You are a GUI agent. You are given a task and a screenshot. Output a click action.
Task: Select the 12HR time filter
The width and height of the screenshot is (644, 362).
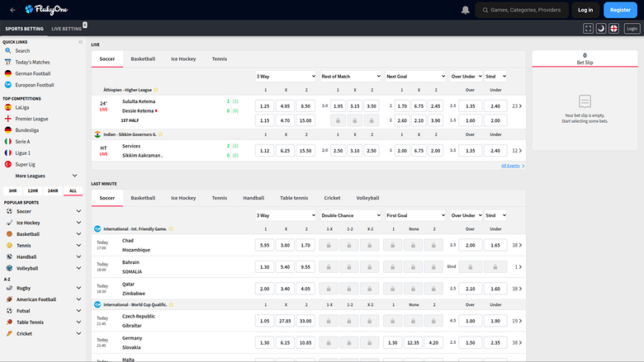(32, 190)
